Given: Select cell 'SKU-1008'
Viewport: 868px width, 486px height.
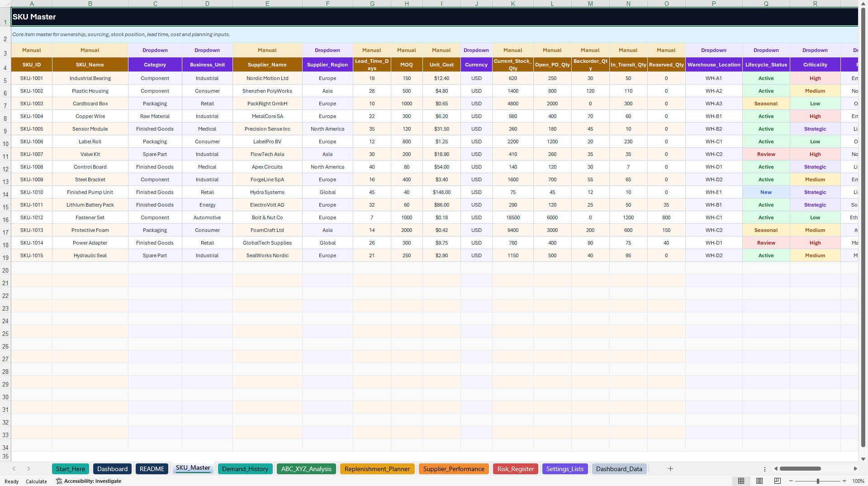Looking at the screenshot, I should point(32,167).
